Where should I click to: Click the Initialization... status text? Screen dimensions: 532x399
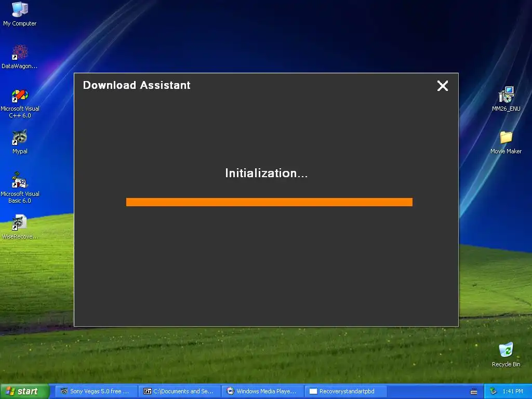click(x=267, y=174)
